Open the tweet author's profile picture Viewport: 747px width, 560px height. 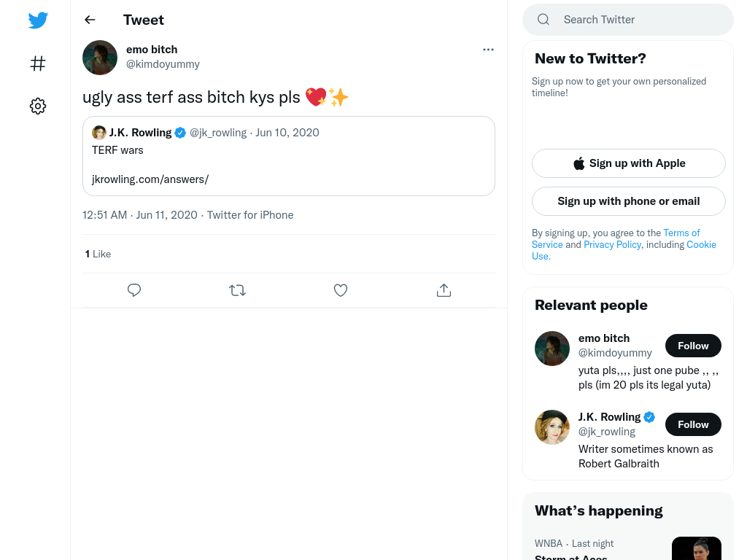[x=100, y=57]
